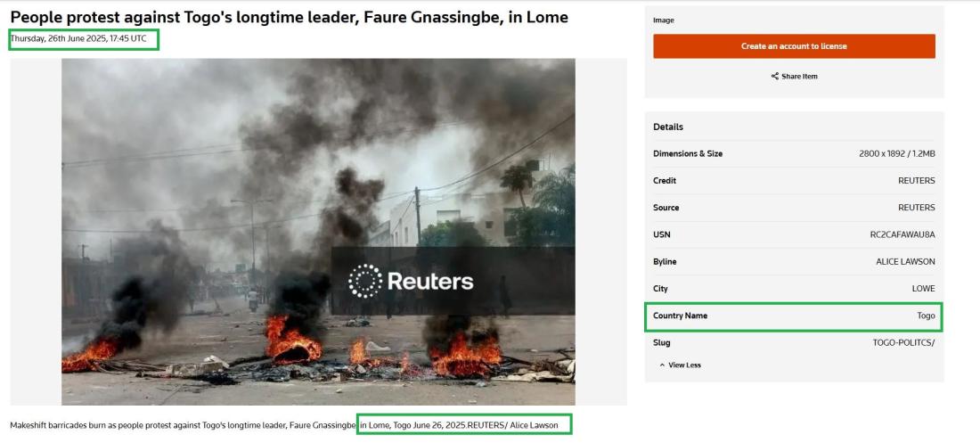Click the Share Item link text

[x=799, y=77]
